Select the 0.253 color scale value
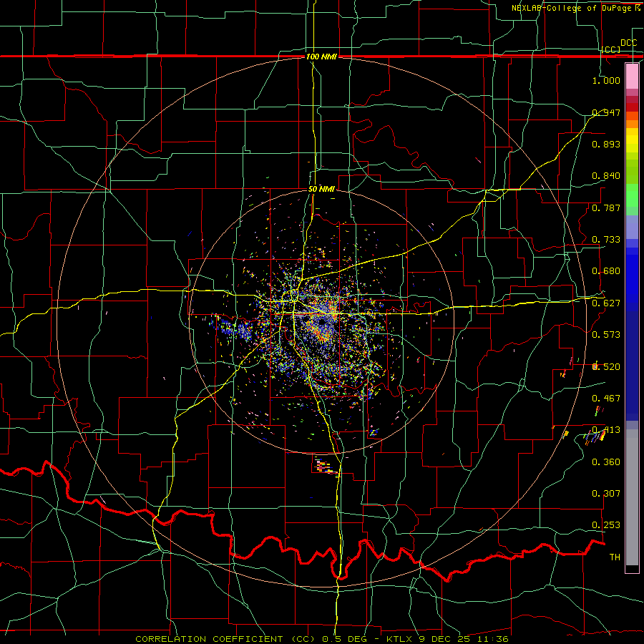 point(606,525)
